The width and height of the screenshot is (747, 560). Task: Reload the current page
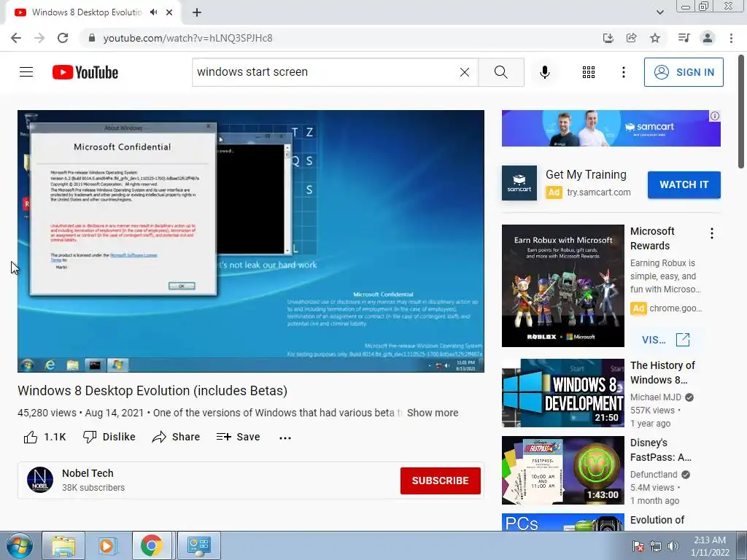63,38
